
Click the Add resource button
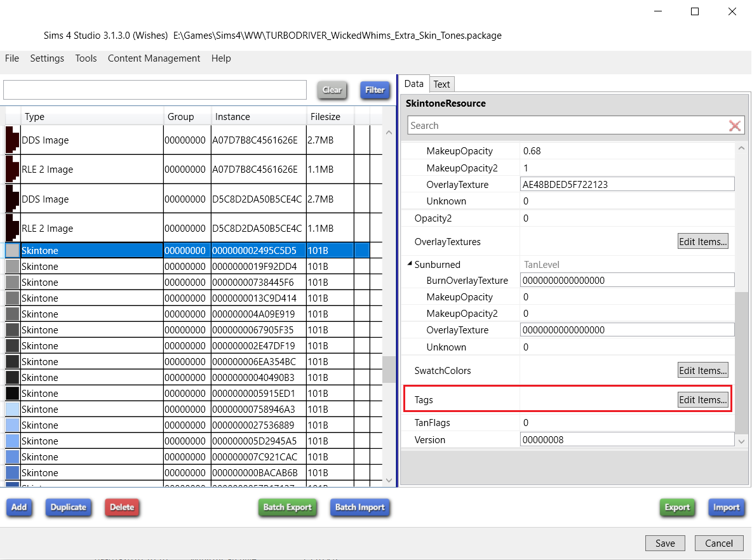19,507
